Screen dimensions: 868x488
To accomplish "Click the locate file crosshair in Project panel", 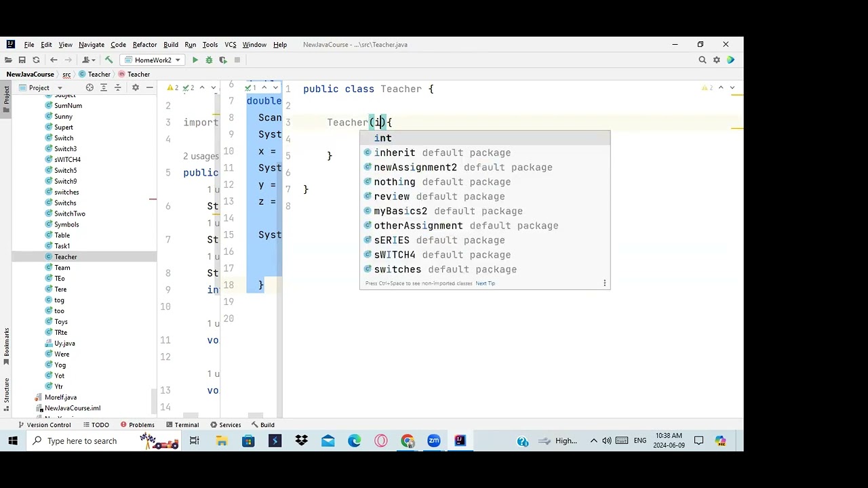I will 90,87.
